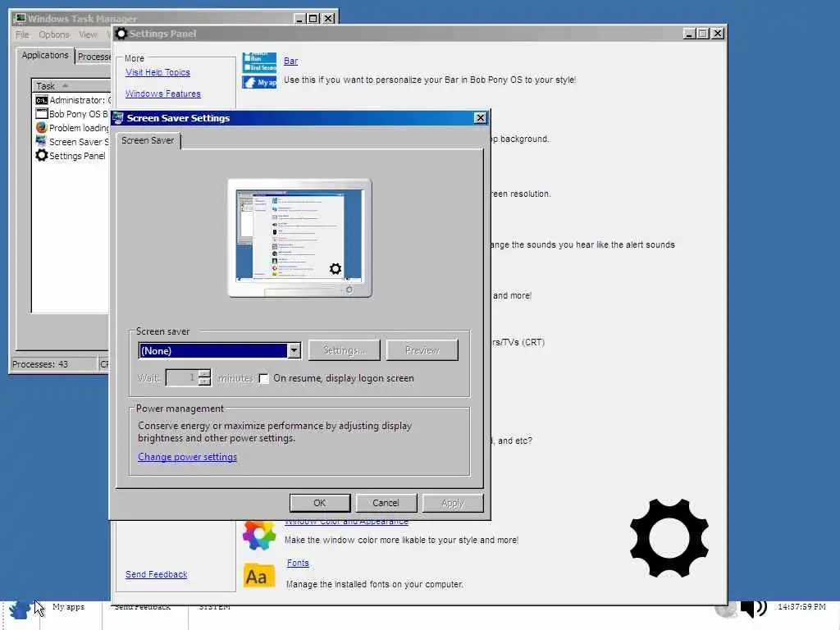Select the Screen Saver tab
Viewport: 840px width, 630px height.
point(148,140)
